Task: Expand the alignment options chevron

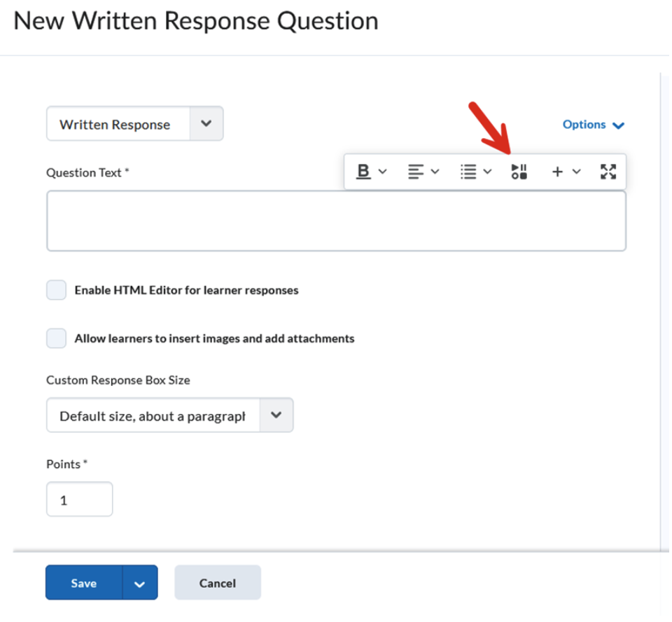Action: pyautogui.click(x=435, y=172)
